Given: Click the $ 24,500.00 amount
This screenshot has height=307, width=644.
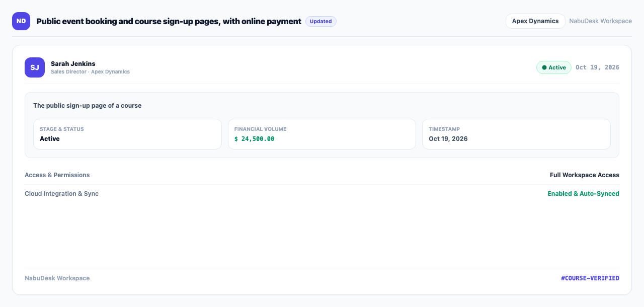Looking at the screenshot, I should pos(255,139).
